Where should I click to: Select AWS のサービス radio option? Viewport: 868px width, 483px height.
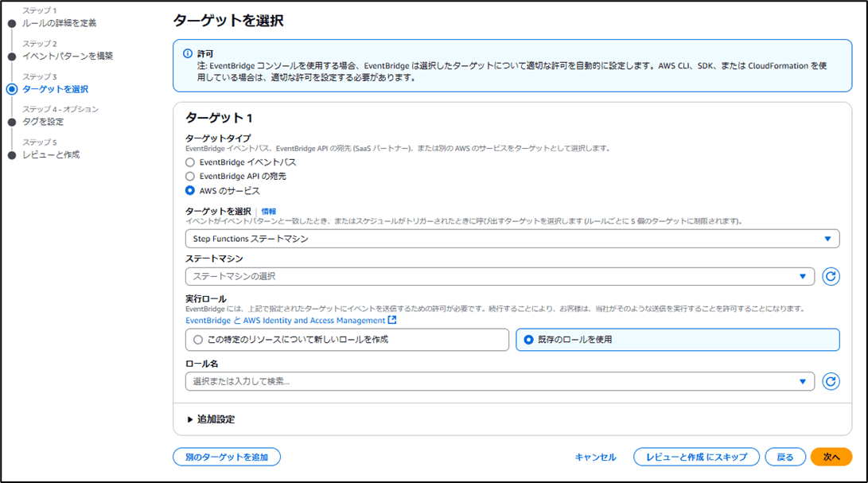(x=190, y=190)
